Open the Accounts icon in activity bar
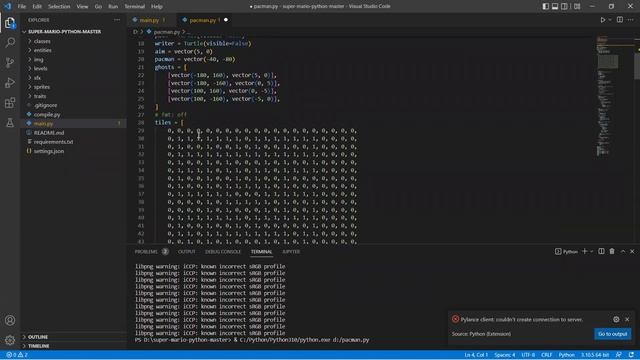The height and width of the screenshot is (360, 640). 10,320
